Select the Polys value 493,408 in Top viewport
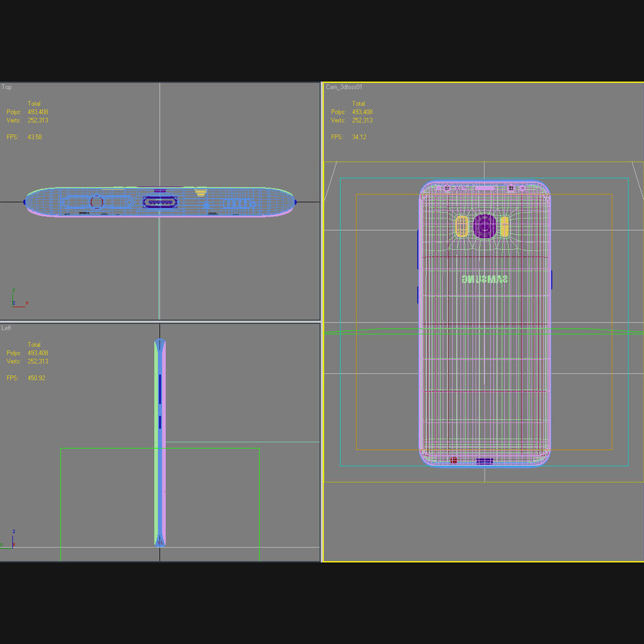The height and width of the screenshot is (644, 644). coord(38,112)
